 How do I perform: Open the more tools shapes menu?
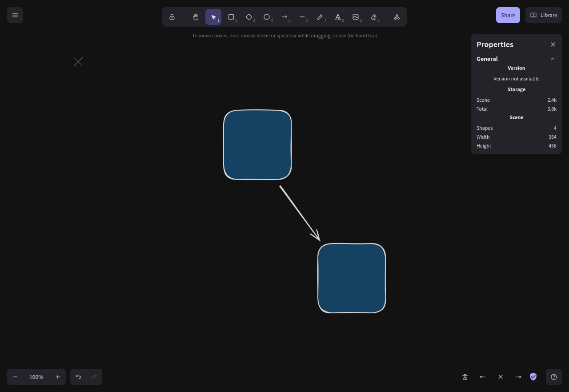[397, 17]
